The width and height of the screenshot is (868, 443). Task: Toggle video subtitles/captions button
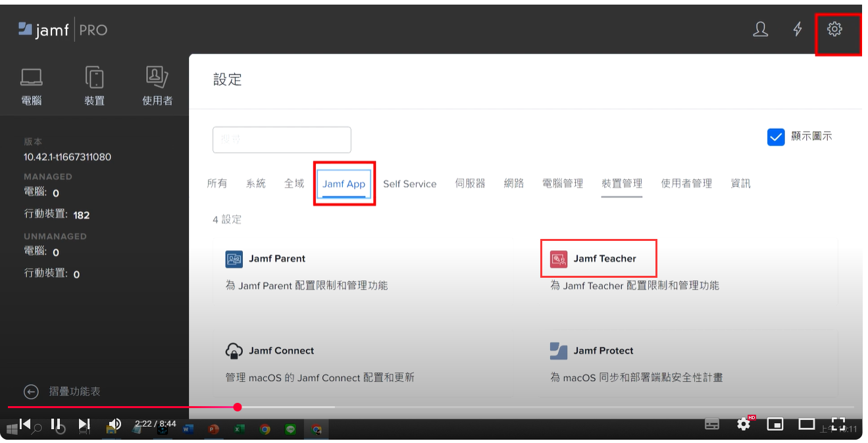click(712, 424)
